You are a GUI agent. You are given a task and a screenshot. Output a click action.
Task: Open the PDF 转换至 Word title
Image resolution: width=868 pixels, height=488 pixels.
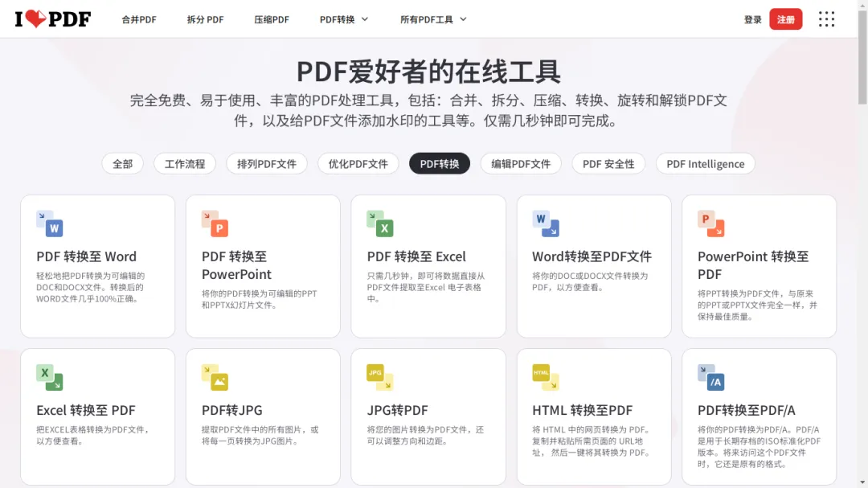coord(86,256)
